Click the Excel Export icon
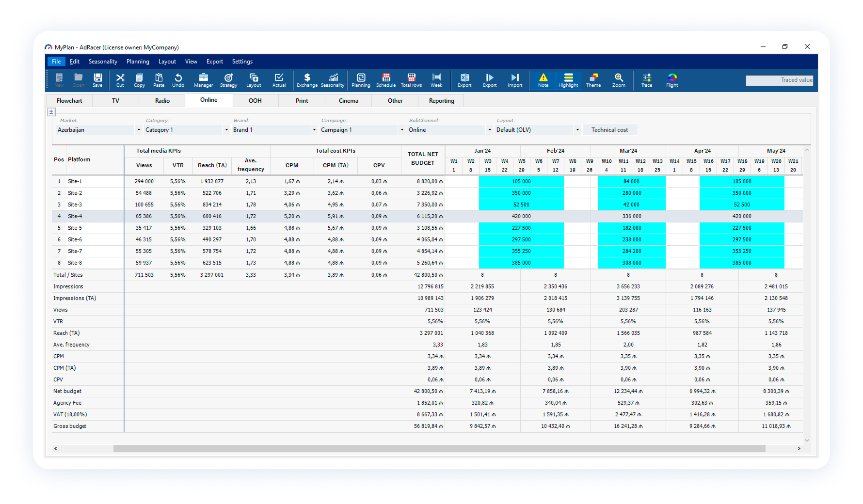 pos(464,80)
